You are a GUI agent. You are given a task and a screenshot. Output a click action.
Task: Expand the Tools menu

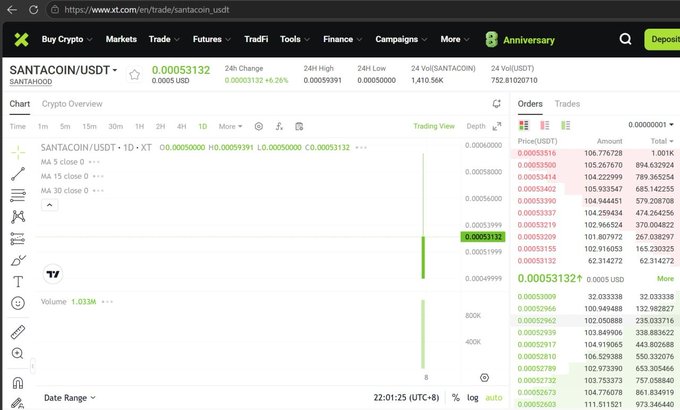(x=295, y=39)
